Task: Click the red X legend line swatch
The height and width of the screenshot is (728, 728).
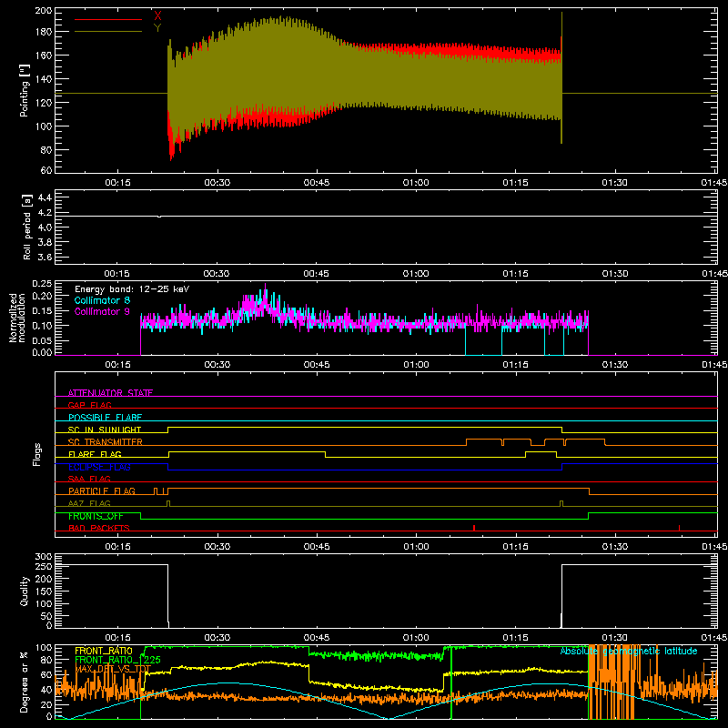Action: 108,19
